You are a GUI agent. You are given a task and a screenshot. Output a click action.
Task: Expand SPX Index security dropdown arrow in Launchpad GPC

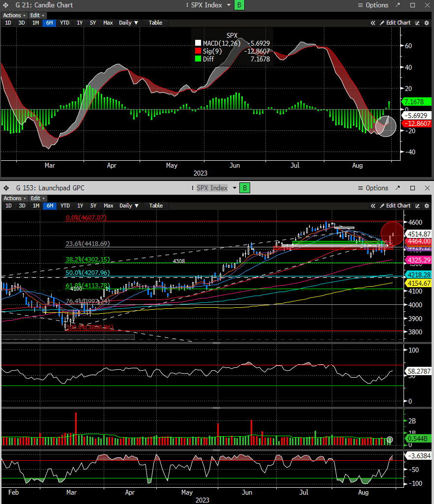(234, 188)
